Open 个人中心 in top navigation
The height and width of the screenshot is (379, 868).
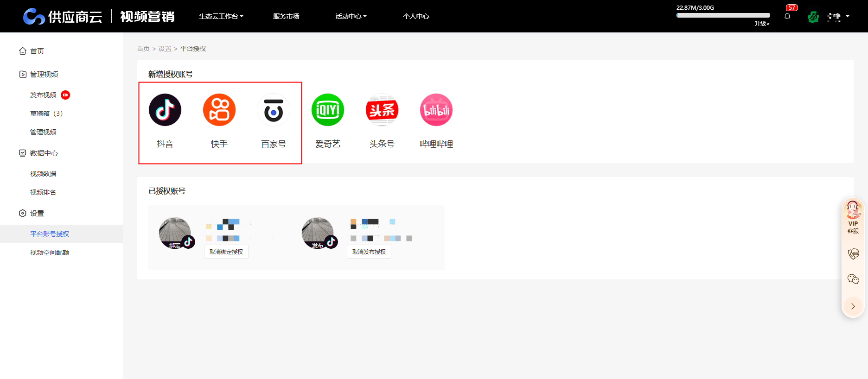pyautogui.click(x=416, y=16)
